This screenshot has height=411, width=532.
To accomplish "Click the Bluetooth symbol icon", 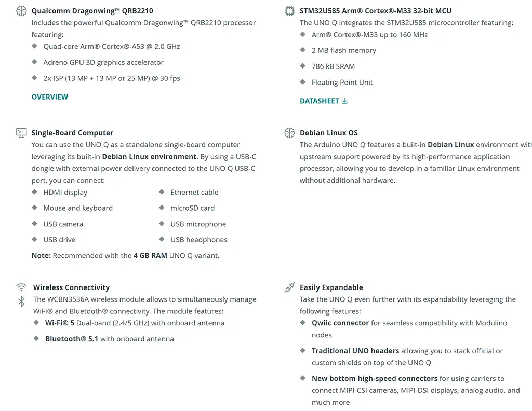I will pos(21,302).
